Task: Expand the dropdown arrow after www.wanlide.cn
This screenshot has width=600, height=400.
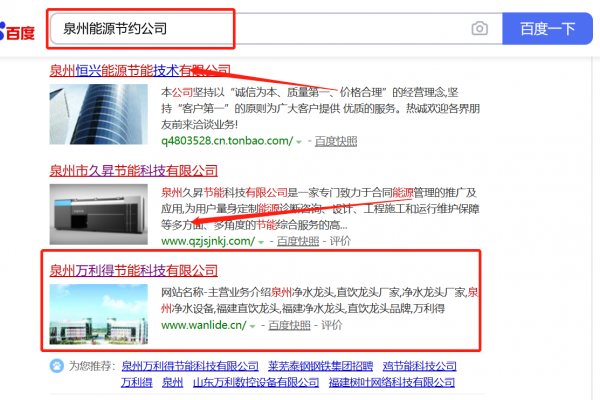Action: (x=252, y=327)
